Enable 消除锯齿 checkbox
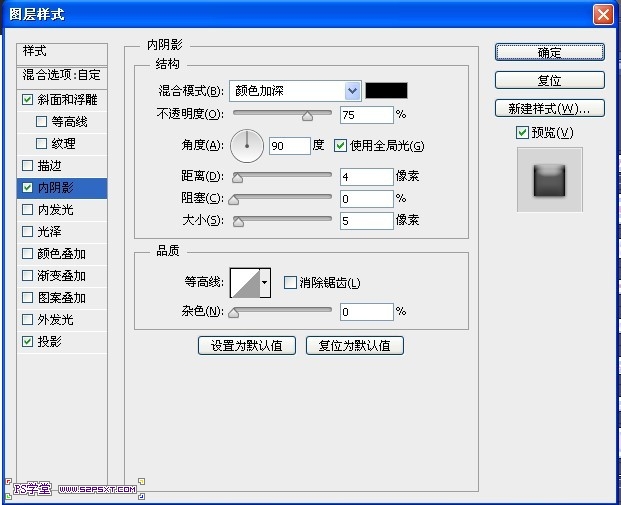621x505 pixels. (x=290, y=282)
